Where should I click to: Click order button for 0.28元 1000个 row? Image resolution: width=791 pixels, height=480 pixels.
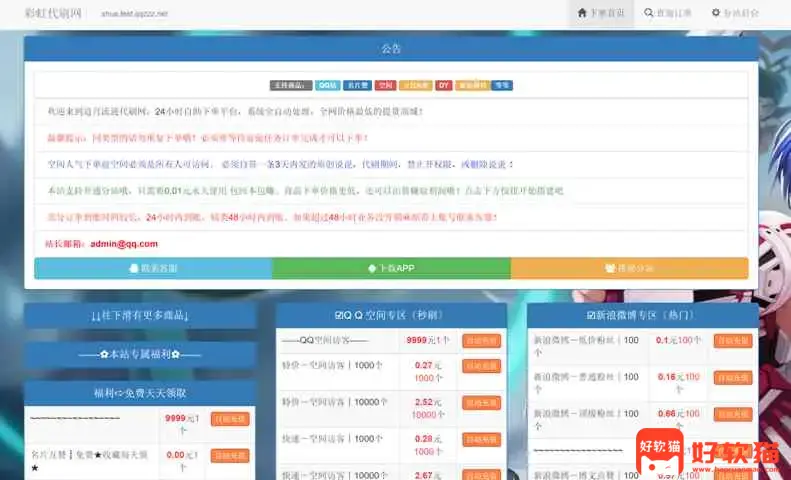tap(482, 440)
